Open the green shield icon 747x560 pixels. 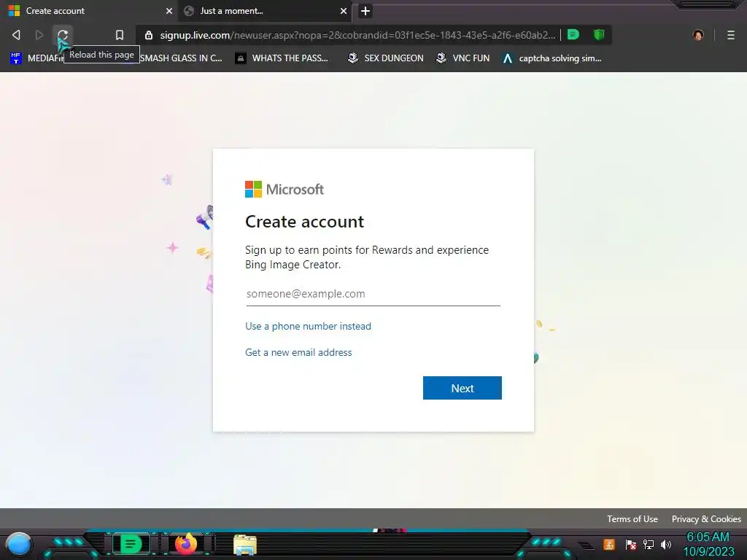click(x=599, y=34)
